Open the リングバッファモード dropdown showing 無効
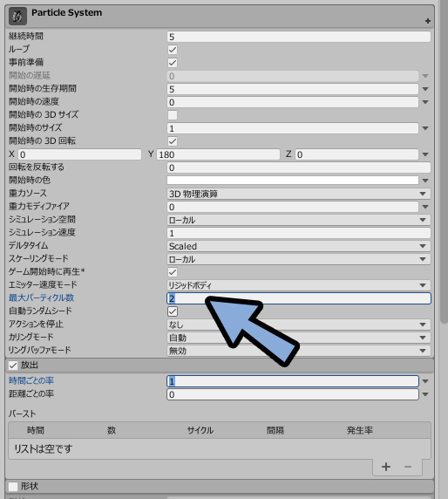Image resolution: width=448 pixels, height=499 pixels. 299,351
